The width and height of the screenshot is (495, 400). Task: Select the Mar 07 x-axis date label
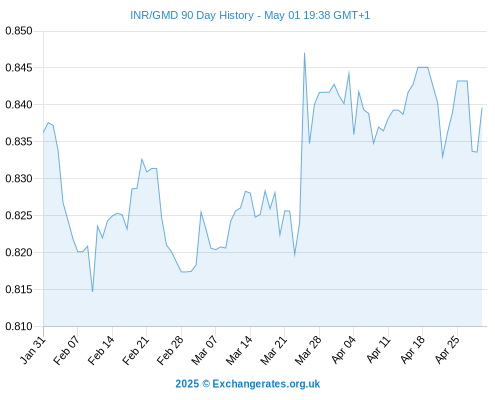coord(204,350)
